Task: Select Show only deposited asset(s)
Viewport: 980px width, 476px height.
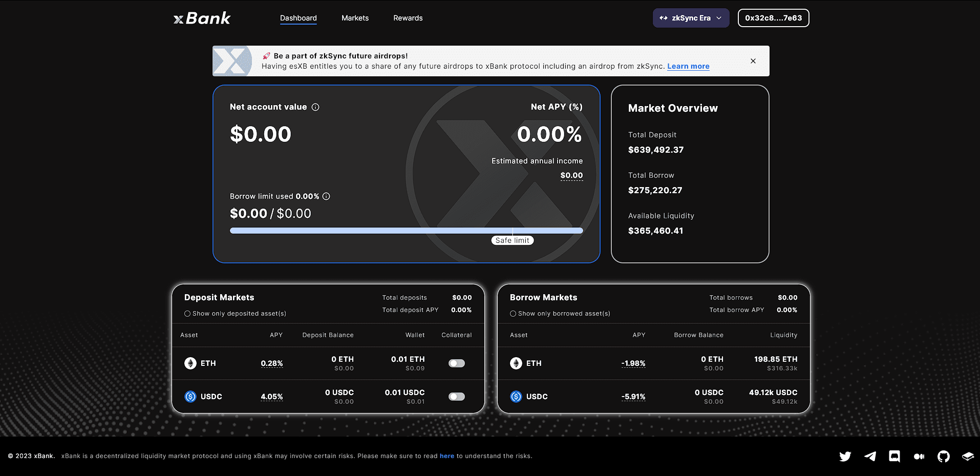Action: coord(187,314)
